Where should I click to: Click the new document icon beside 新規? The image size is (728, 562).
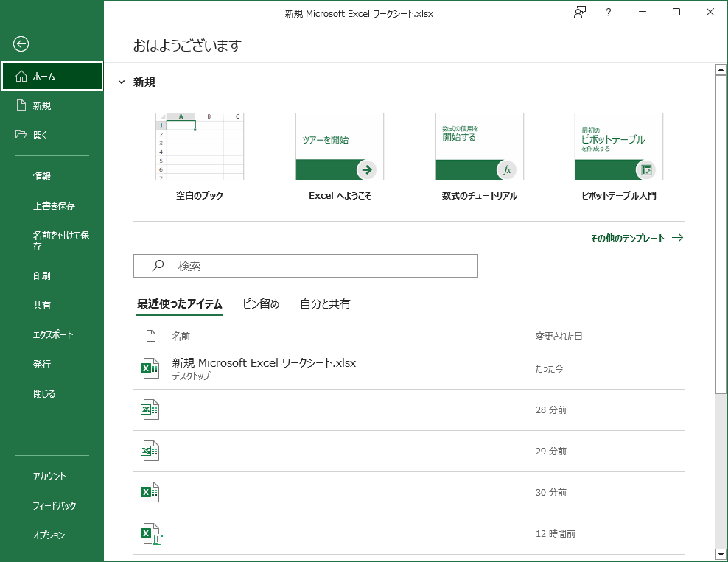pyautogui.click(x=21, y=105)
